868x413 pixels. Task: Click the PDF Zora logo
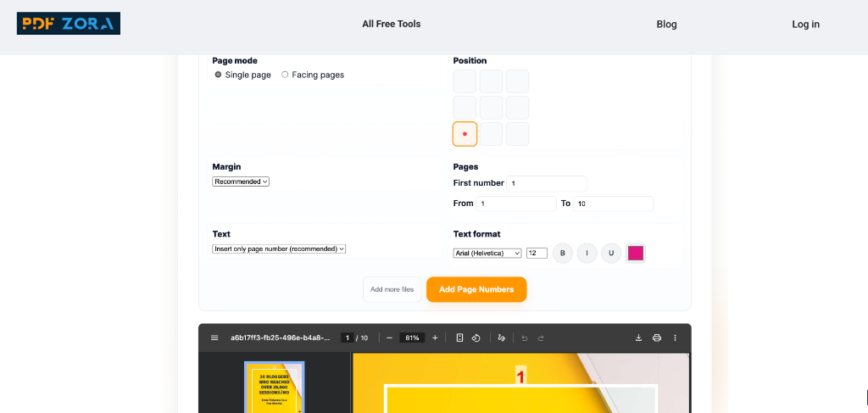tap(69, 24)
